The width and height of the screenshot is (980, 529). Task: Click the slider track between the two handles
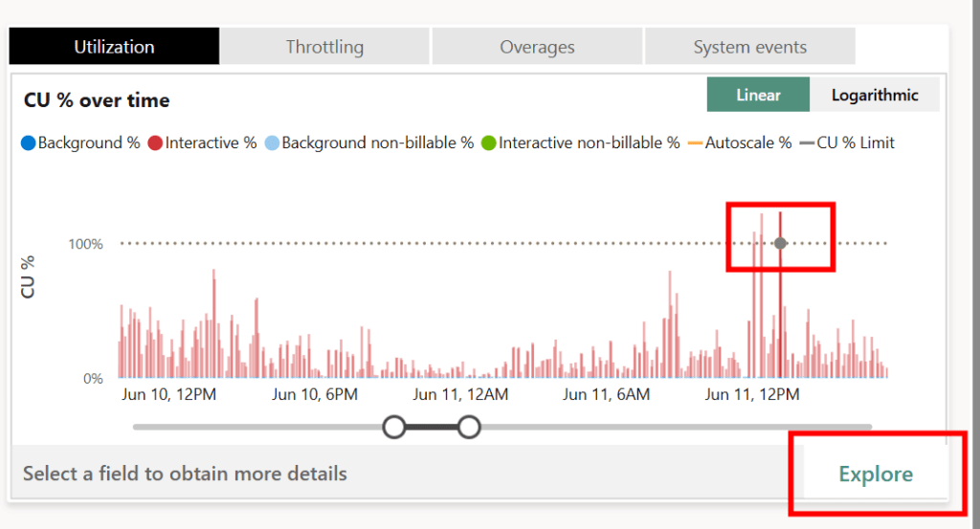(x=431, y=427)
